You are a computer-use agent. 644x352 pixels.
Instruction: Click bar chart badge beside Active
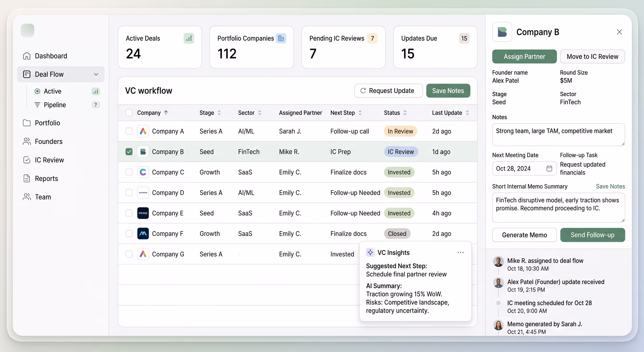[x=95, y=91]
